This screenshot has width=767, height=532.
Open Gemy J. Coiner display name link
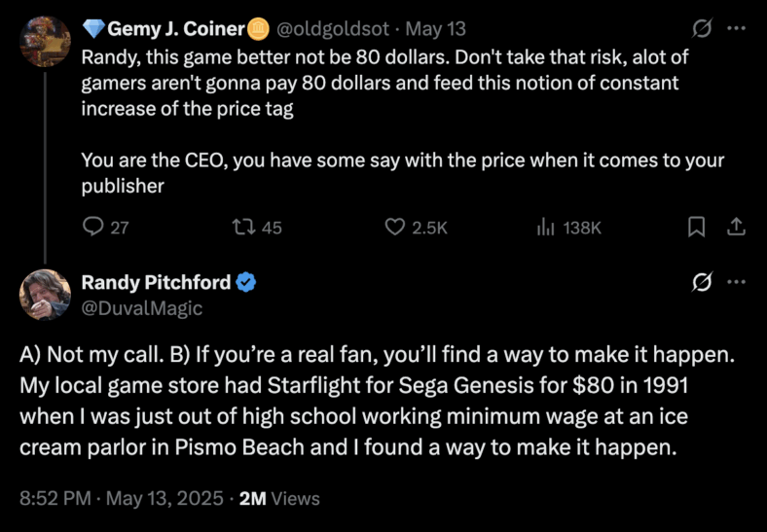coord(175,29)
